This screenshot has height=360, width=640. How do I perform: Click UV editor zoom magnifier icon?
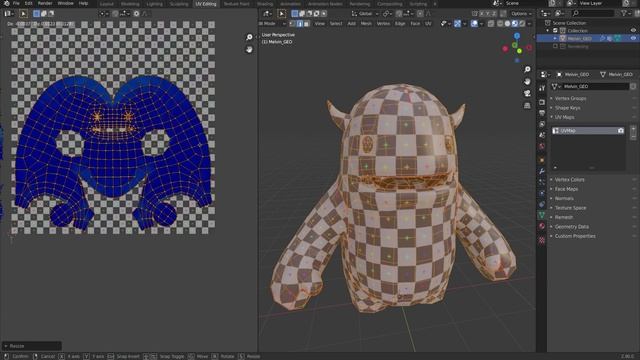(x=249, y=37)
